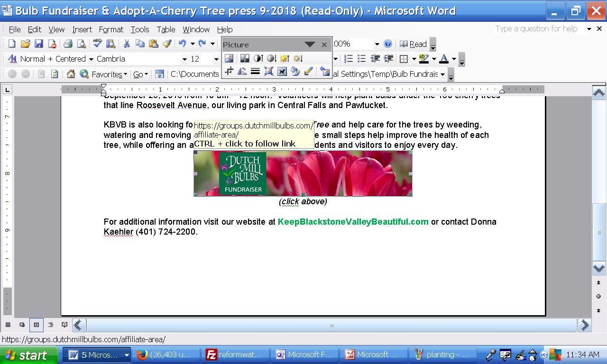Switch to Normal view button
This screenshot has height=364, width=607.
pos(8,325)
